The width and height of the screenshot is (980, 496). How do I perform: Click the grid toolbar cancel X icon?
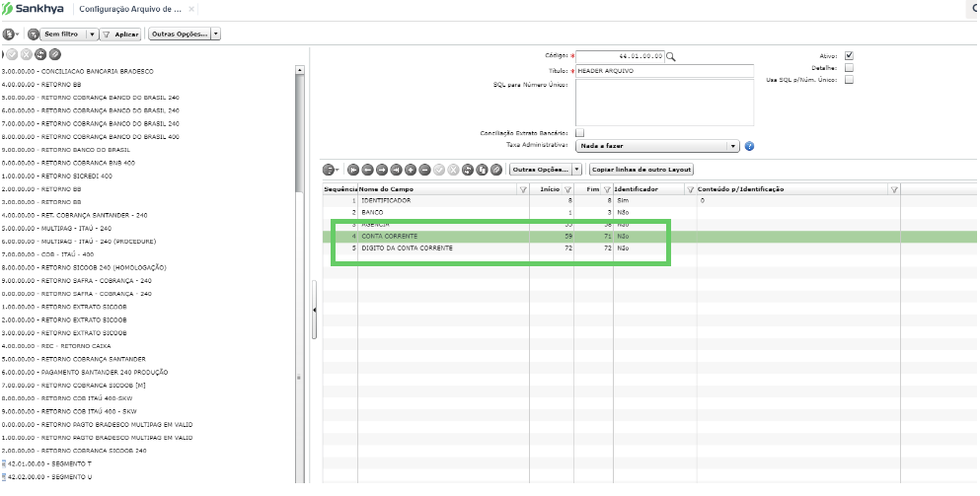[x=454, y=170]
